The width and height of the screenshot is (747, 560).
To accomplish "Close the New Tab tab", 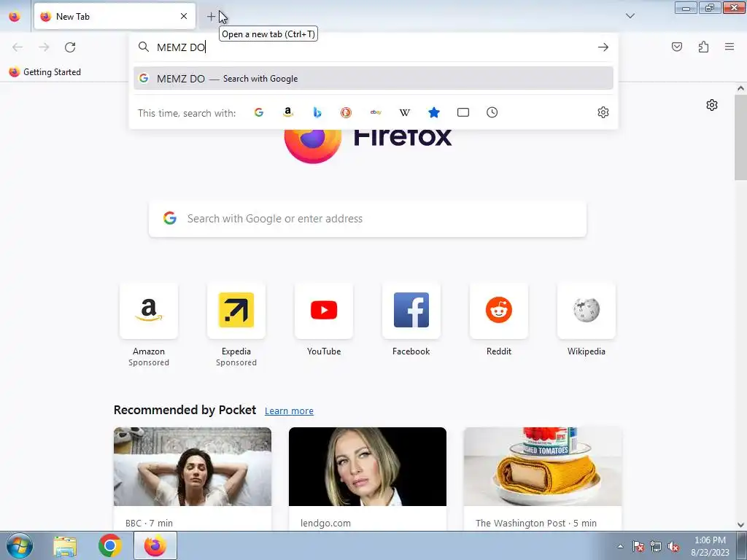I will point(184,16).
